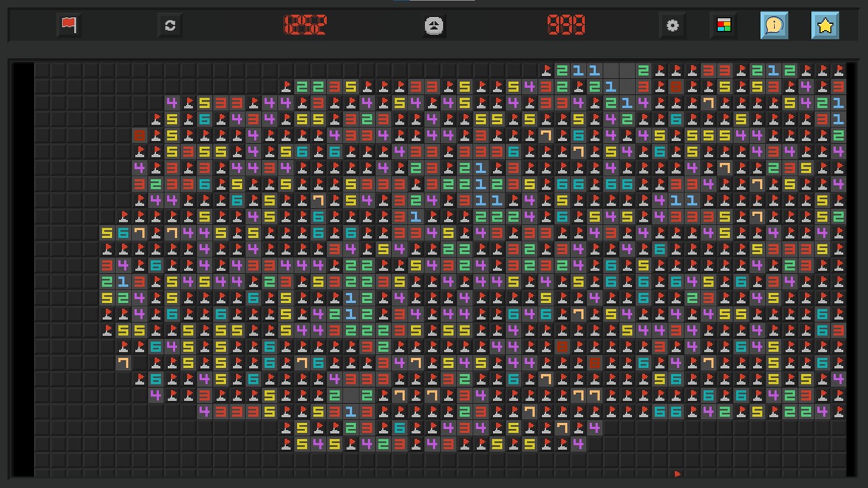Select the lone orange 7 cell at lower left
This screenshot has height=488, width=868.
click(x=123, y=363)
